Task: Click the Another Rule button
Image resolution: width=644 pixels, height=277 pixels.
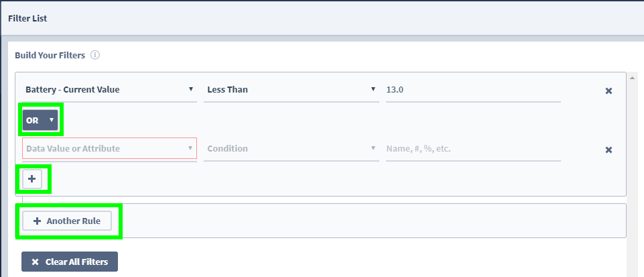Action: pyautogui.click(x=67, y=221)
